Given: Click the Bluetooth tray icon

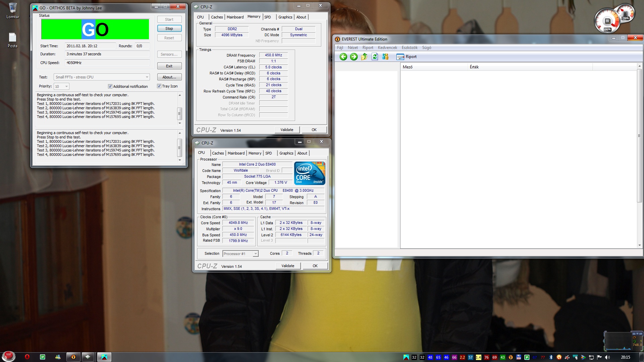Looking at the screenshot, I should coord(551,357).
